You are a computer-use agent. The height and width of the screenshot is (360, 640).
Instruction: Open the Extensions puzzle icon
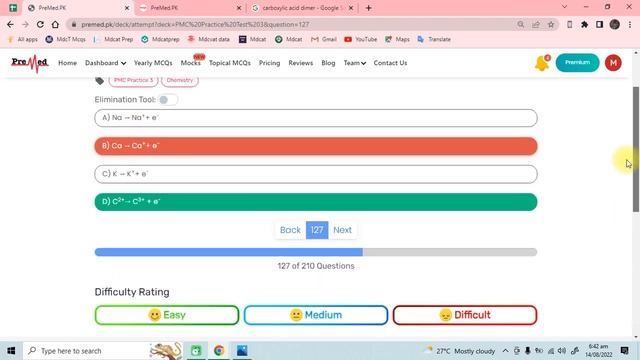[584, 24]
